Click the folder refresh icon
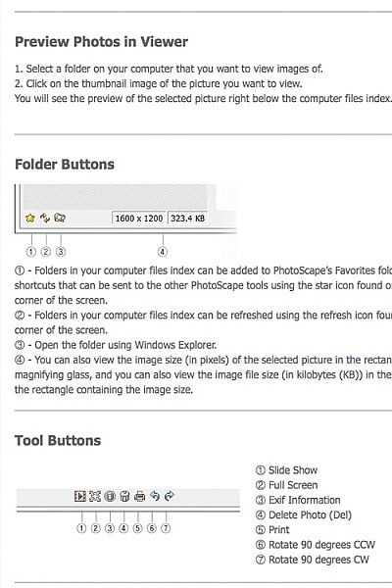The image size is (392, 588). click(x=45, y=218)
